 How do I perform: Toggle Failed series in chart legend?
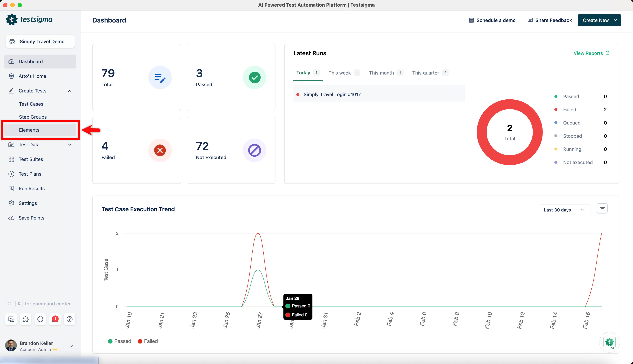pos(148,341)
